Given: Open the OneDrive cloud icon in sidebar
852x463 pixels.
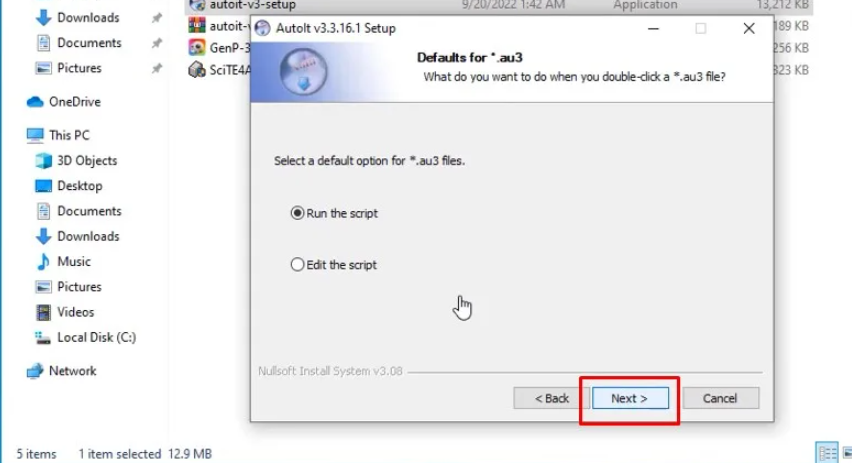Looking at the screenshot, I should [x=35, y=102].
